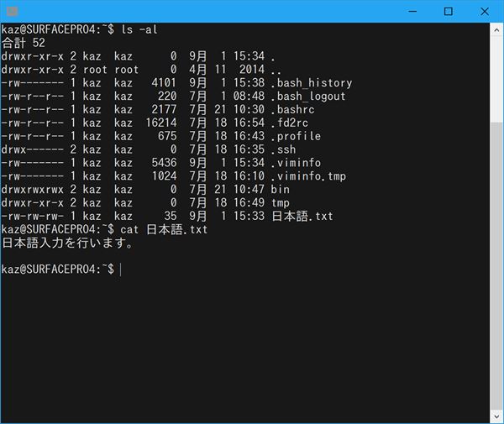Click the .ssh directory name in the listing
The height and width of the screenshot is (424, 504).
pyautogui.click(x=284, y=149)
